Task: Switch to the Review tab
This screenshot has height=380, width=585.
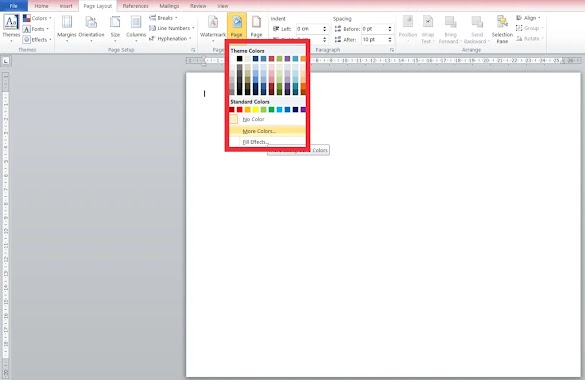Action: click(198, 6)
